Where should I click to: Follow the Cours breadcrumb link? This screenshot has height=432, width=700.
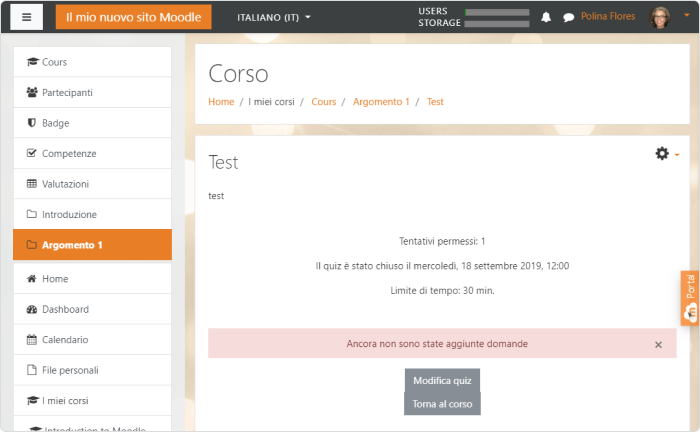(x=324, y=102)
